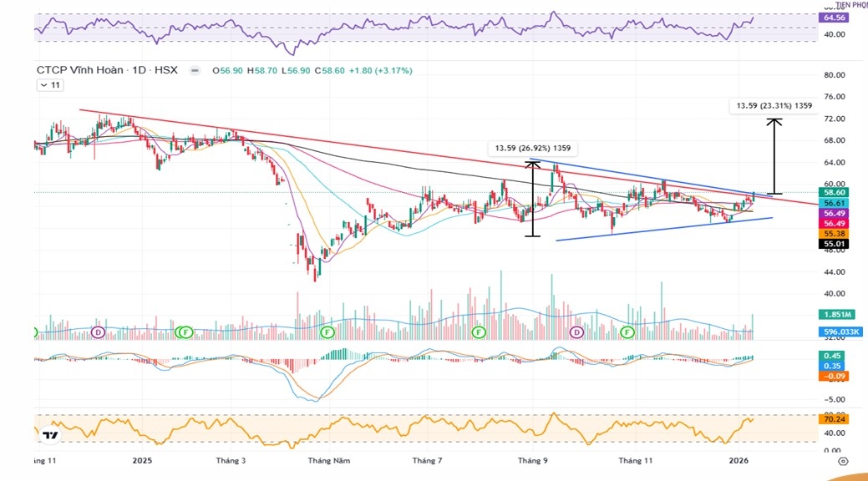Screen dimensions: 868x481
Task: Collapse the 11 indicators legend chevron
Action: pos(43,85)
